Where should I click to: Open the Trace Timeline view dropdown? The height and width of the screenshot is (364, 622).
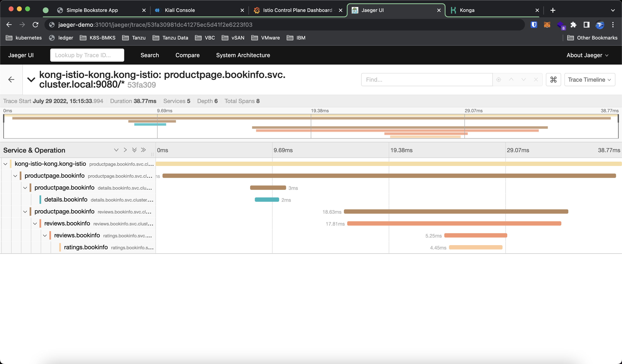coord(590,80)
